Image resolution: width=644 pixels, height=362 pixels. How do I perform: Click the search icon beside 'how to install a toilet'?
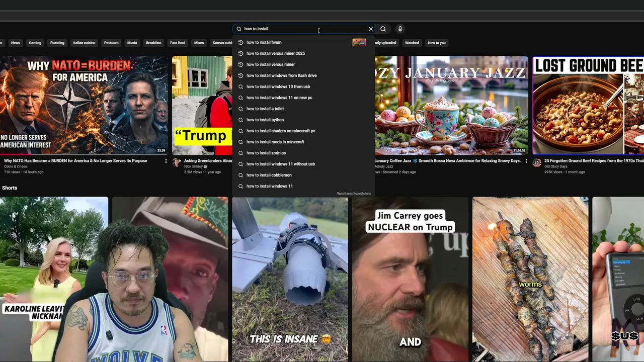pos(240,109)
